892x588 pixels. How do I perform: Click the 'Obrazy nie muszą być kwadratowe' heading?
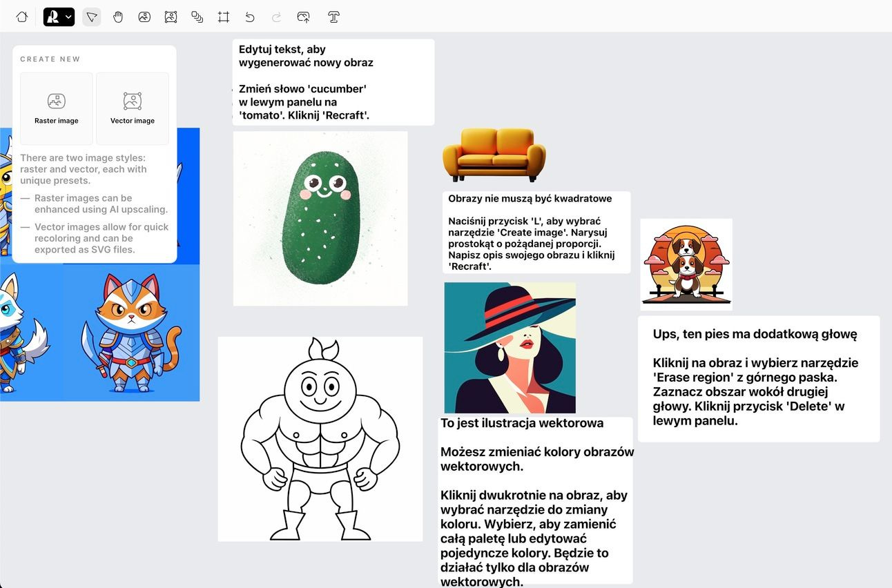[x=530, y=199]
